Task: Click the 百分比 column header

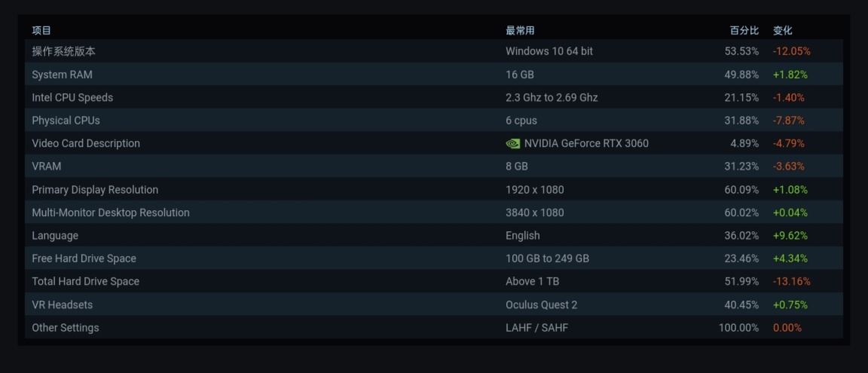Action: 744,30
